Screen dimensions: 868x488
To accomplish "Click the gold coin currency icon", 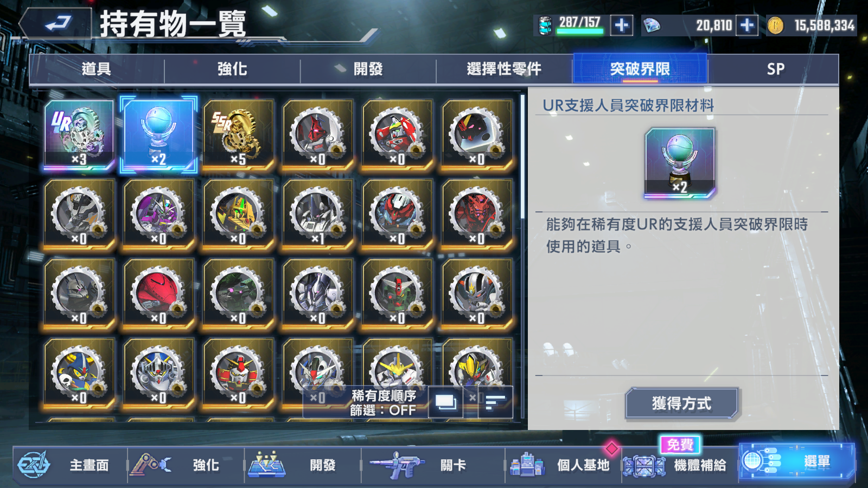I will (776, 25).
